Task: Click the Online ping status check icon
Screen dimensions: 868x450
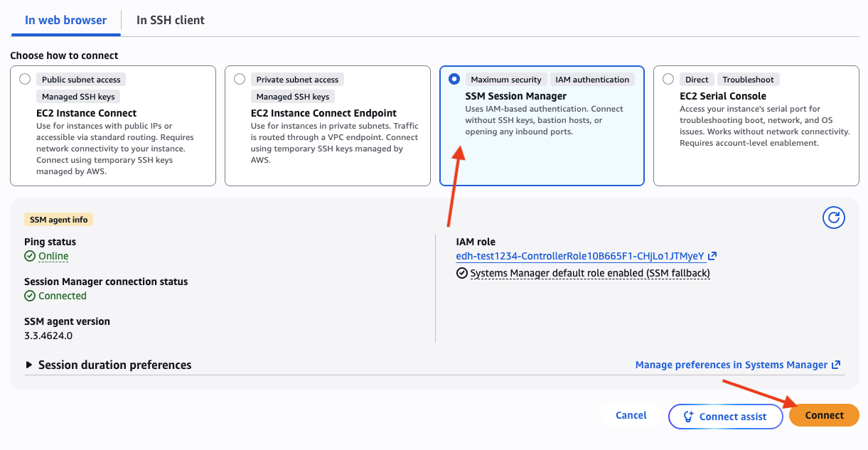Action: (30, 256)
